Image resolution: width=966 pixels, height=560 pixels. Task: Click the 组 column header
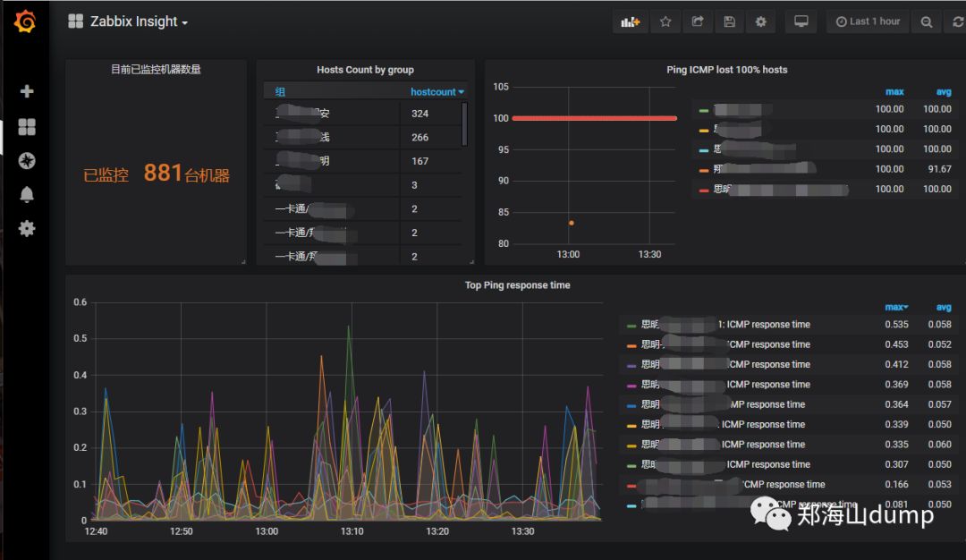280,92
